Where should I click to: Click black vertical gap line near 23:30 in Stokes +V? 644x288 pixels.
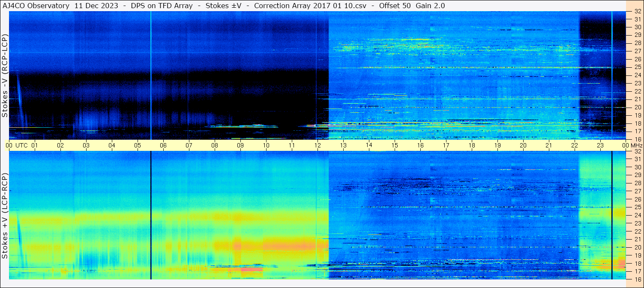point(612,215)
